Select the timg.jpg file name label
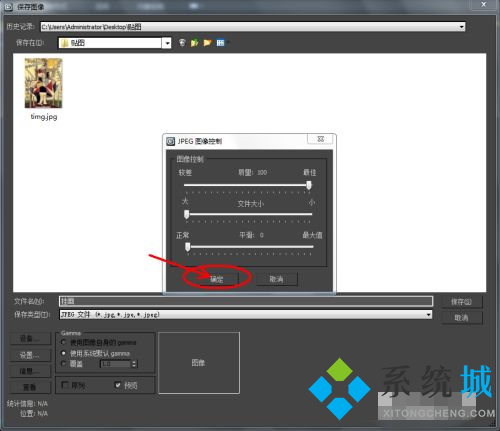 44,117
